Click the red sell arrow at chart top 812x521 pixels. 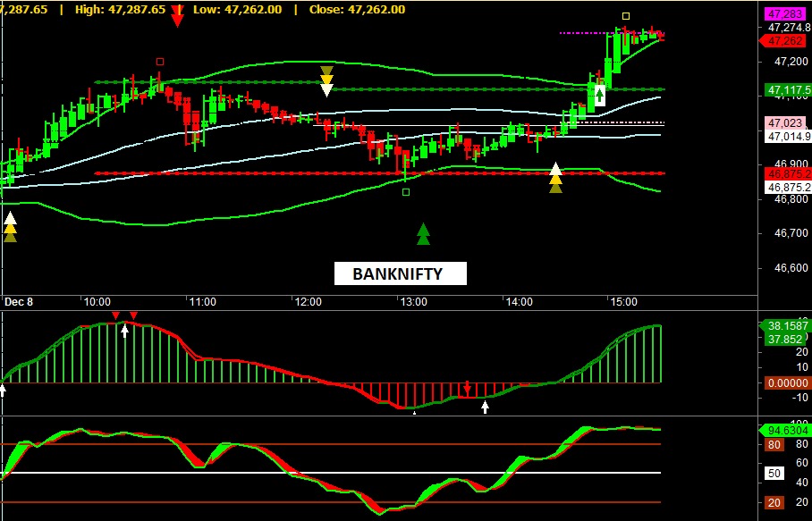(177, 17)
